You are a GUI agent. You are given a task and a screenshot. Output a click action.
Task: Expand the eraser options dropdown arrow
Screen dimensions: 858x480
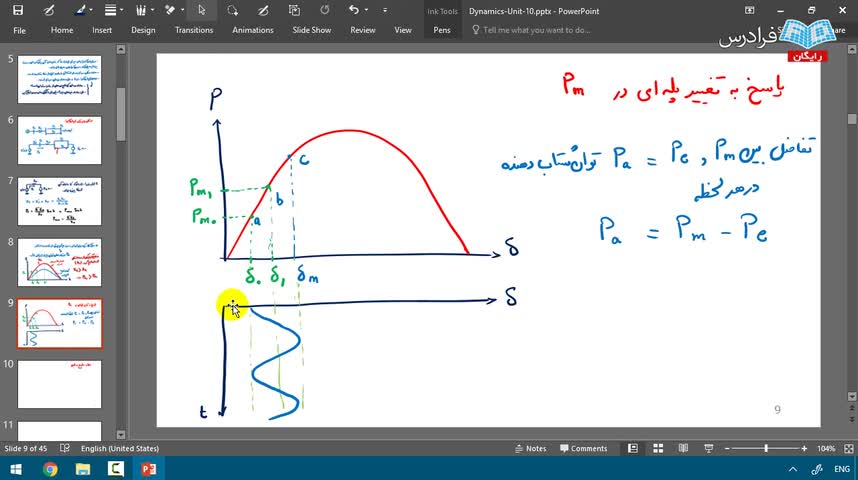coord(182,10)
